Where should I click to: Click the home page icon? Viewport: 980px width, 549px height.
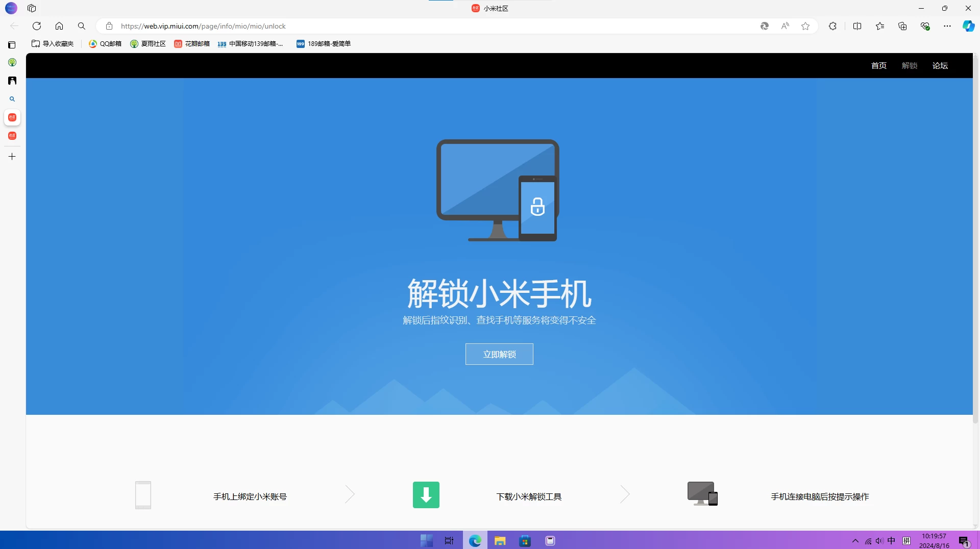(59, 26)
